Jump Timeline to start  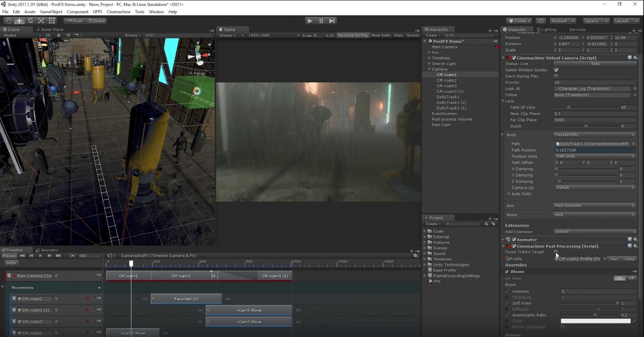pyautogui.click(x=22, y=256)
